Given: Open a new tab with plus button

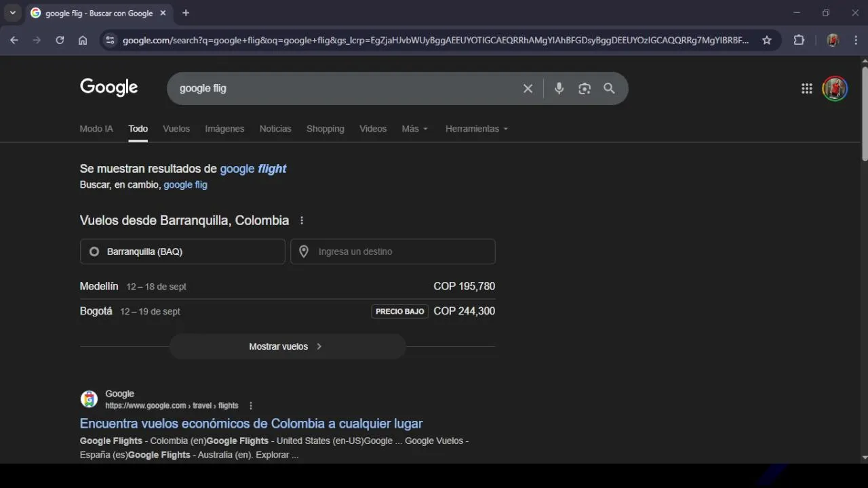Looking at the screenshot, I should [x=186, y=13].
